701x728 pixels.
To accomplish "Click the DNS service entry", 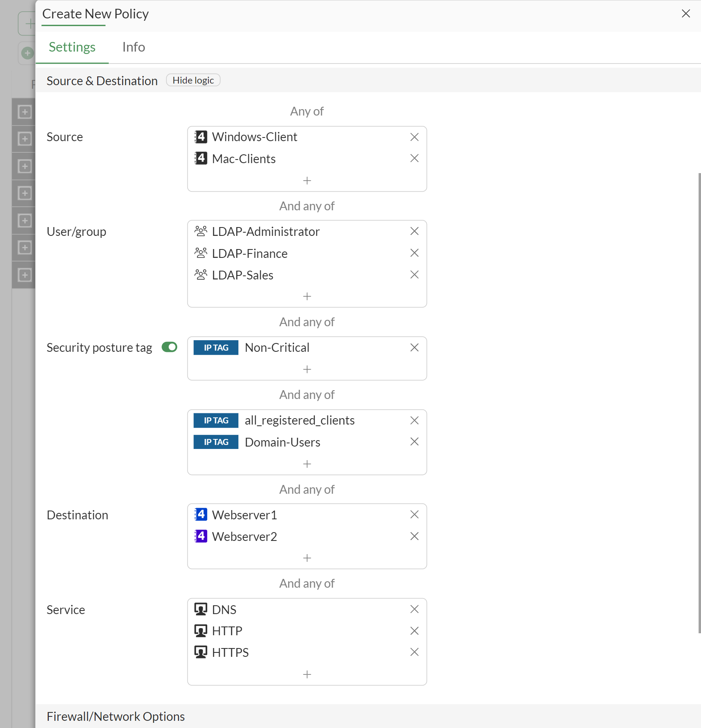I will pyautogui.click(x=224, y=610).
